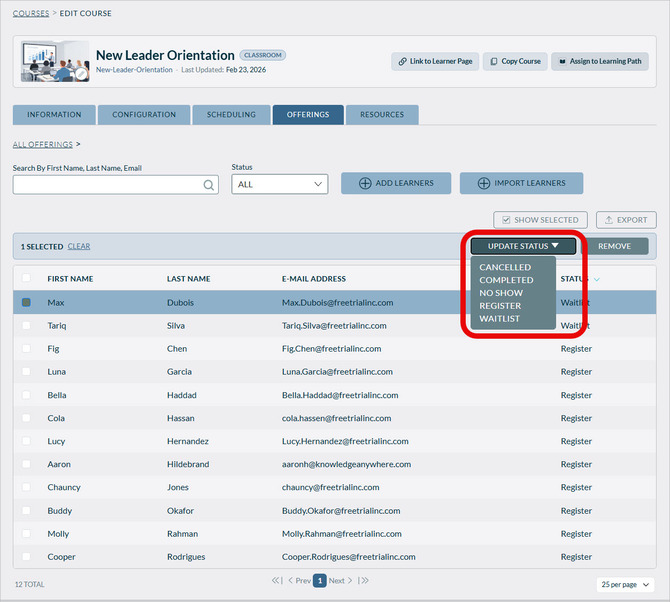Check the Tariq Silva row checkbox

[26, 326]
